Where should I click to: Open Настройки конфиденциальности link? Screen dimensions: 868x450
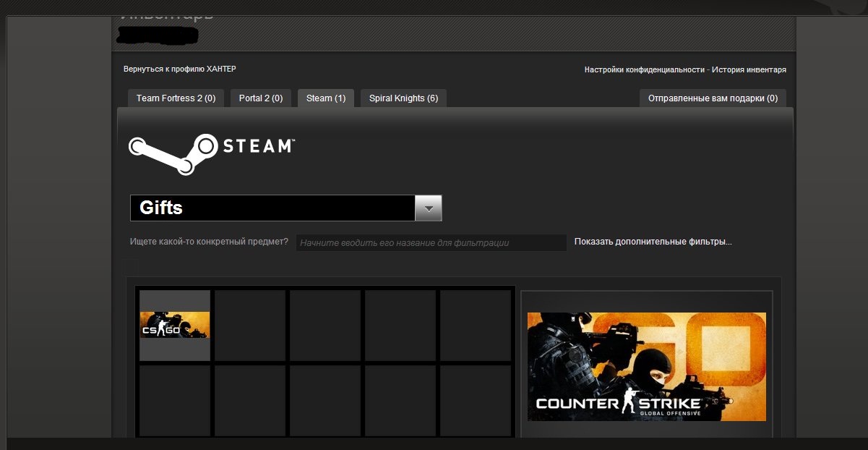[645, 70]
